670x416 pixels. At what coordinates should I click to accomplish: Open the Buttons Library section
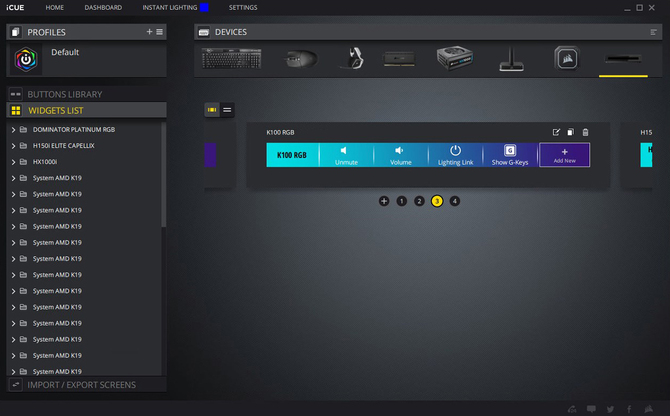[86, 94]
